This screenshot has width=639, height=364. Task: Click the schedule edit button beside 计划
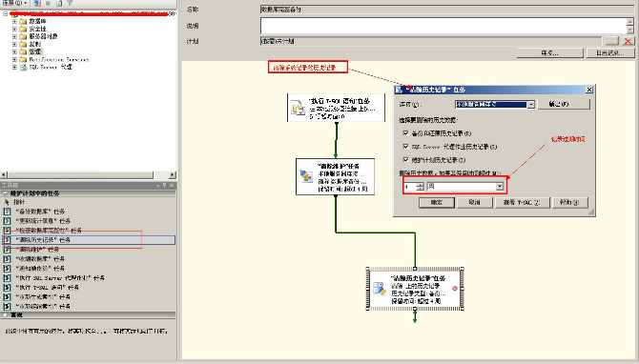click(x=611, y=41)
